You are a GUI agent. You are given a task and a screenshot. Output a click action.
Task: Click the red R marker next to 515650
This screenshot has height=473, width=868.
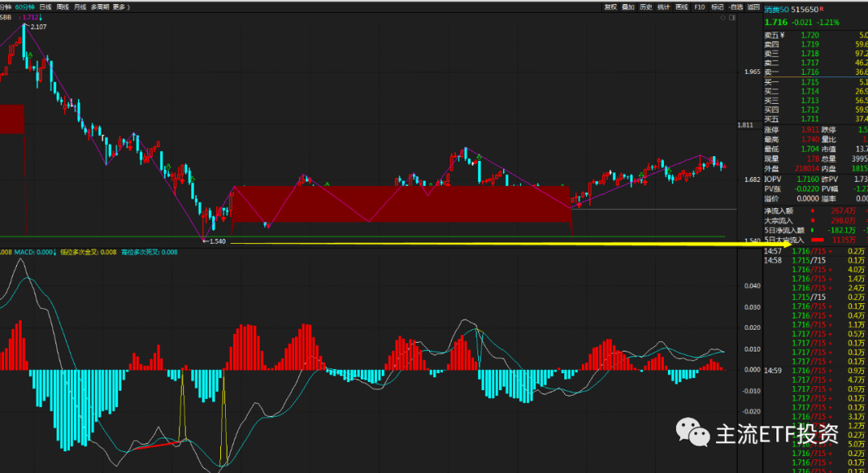[x=821, y=9]
